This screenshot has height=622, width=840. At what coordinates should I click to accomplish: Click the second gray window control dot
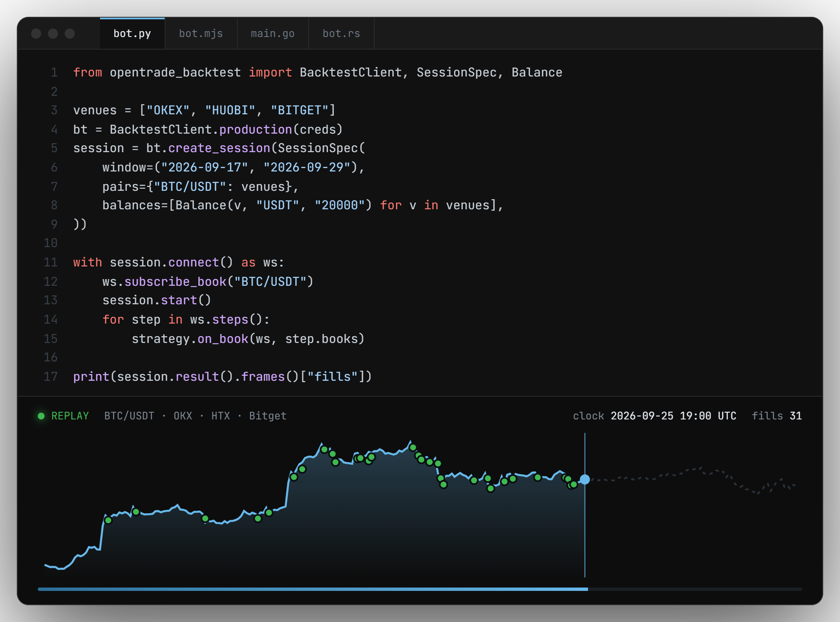tap(53, 34)
